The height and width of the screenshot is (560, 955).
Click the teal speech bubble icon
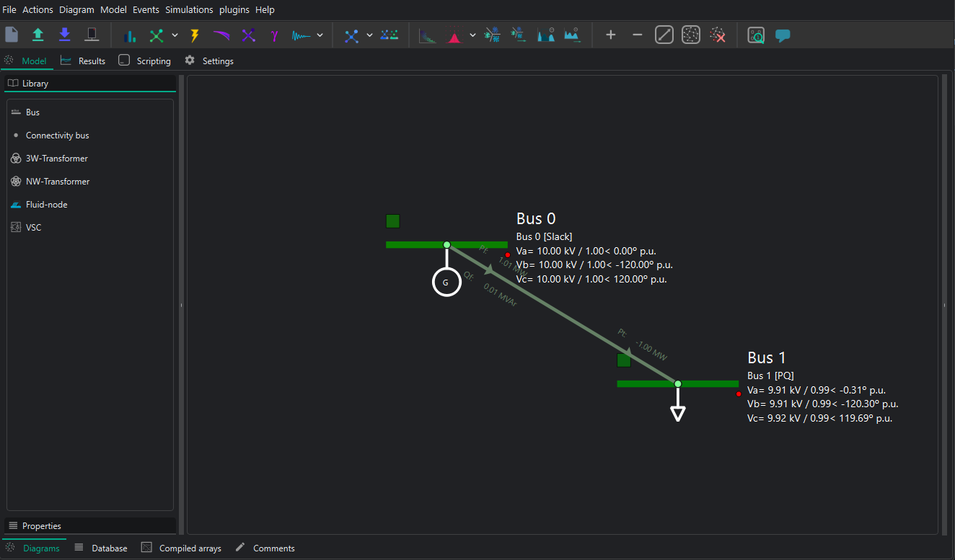pos(783,35)
